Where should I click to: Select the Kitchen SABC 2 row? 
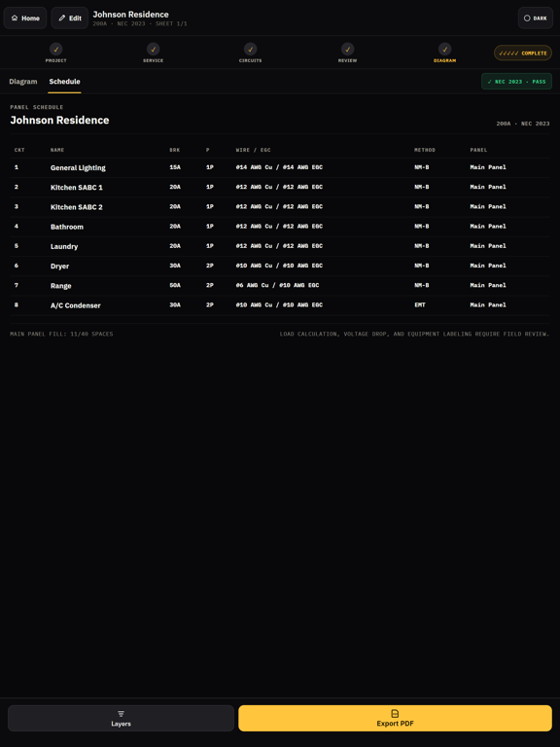[x=280, y=207]
